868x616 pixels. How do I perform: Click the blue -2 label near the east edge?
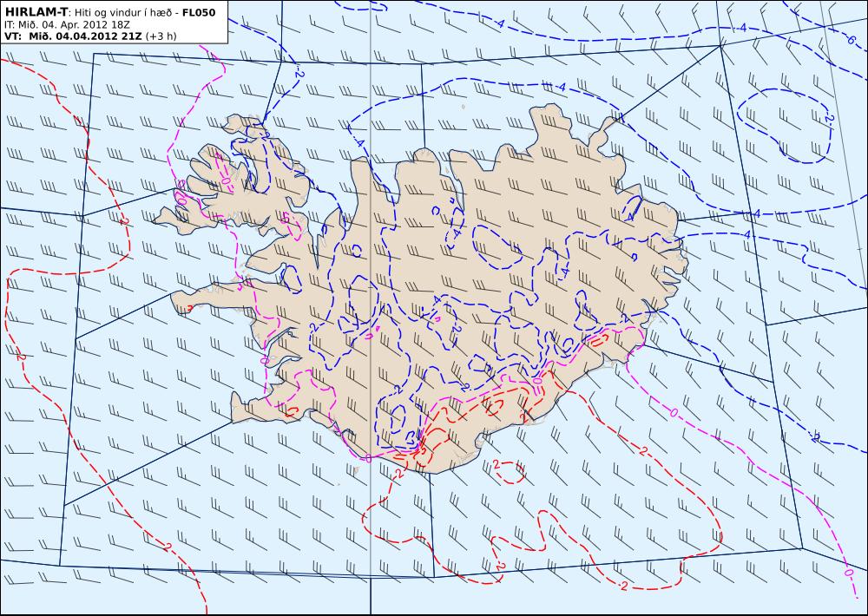[x=815, y=437]
